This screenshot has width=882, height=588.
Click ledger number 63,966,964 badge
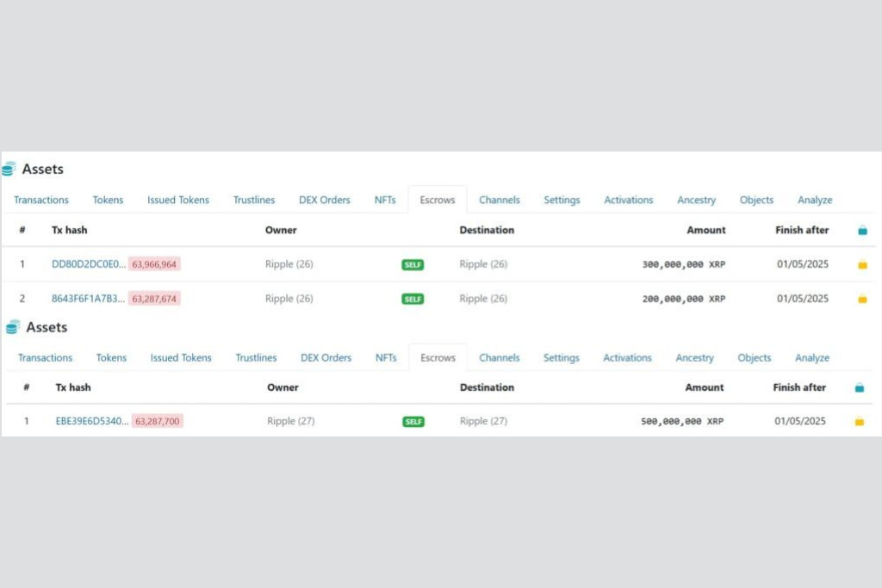coord(154,264)
